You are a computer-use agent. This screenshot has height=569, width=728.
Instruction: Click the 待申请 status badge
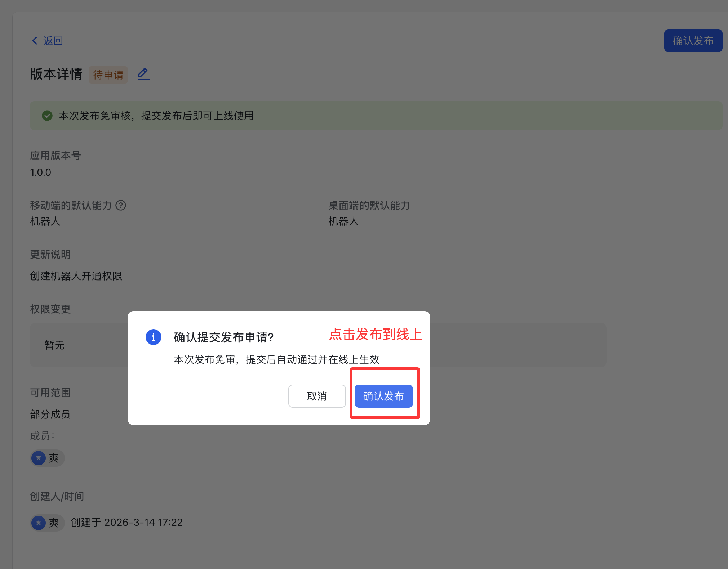(x=108, y=75)
